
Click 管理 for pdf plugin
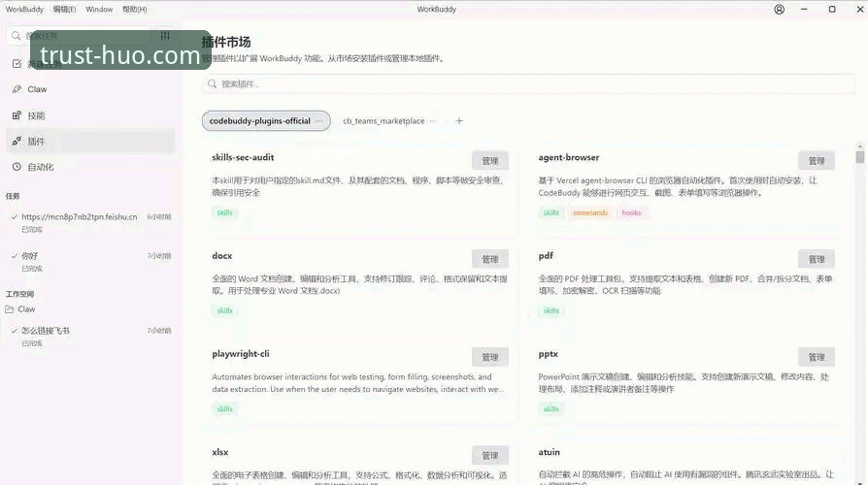817,259
